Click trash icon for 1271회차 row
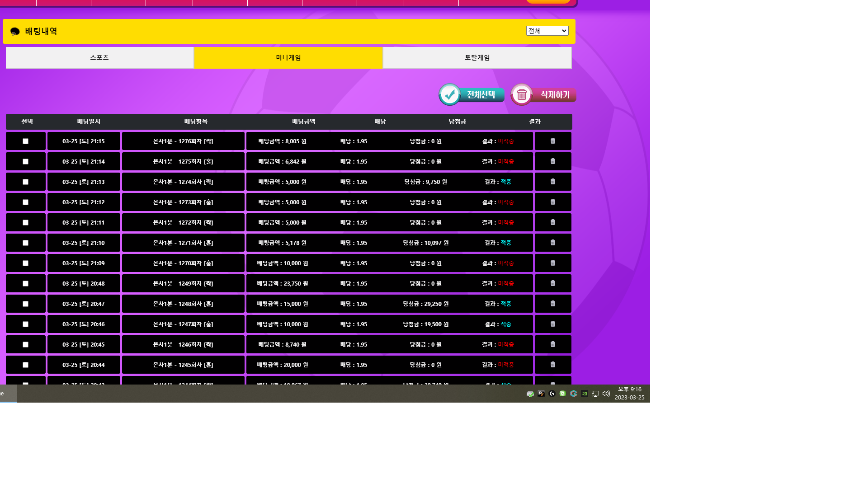This screenshot has width=868, height=488. [552, 243]
